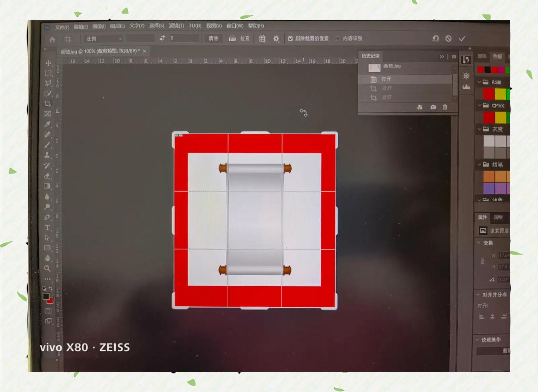The image size is (538, 392).
Task: Select the Rectangular Marquee tool
Action: pos(48,73)
